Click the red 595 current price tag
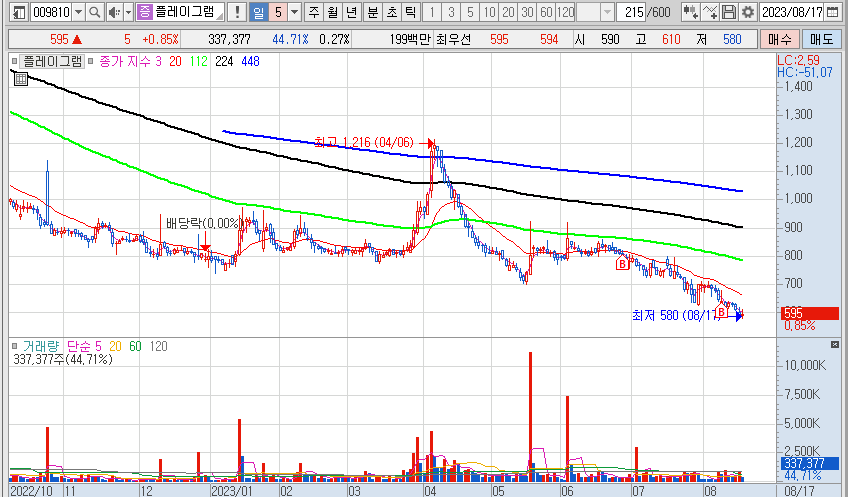The height and width of the screenshot is (497, 848). pyautogui.click(x=810, y=313)
